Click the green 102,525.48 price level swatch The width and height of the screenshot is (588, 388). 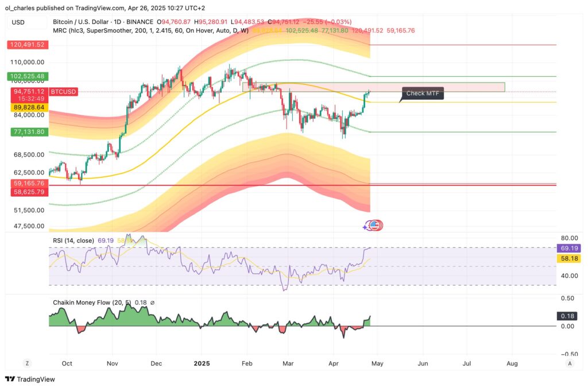[27, 76]
